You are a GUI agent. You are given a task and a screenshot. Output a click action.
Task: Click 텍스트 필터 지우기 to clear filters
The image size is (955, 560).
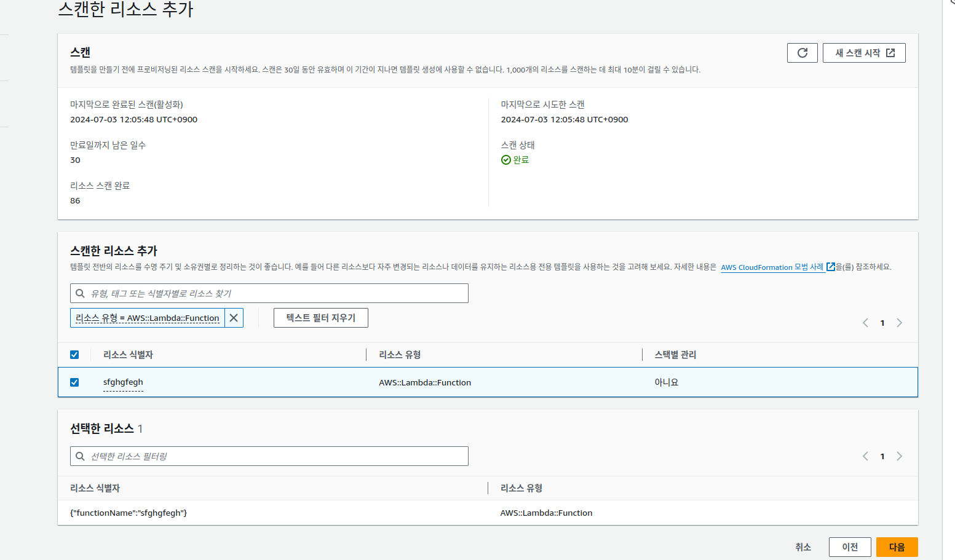point(320,318)
